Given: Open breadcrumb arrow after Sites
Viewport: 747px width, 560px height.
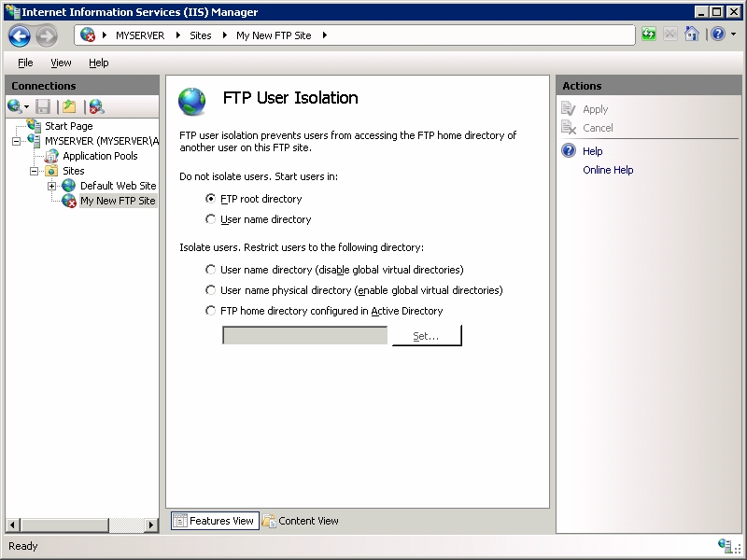Looking at the screenshot, I should [225, 35].
